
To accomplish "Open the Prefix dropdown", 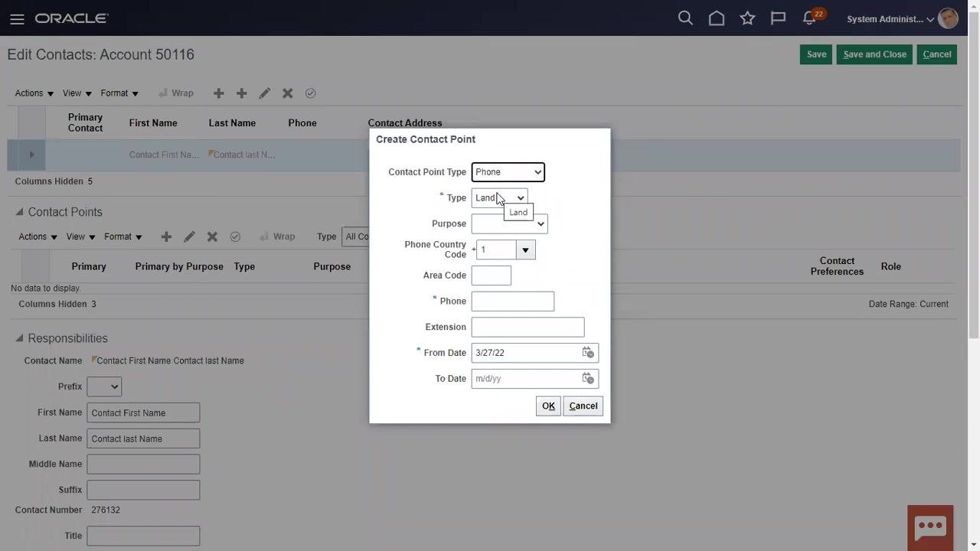I will (104, 386).
